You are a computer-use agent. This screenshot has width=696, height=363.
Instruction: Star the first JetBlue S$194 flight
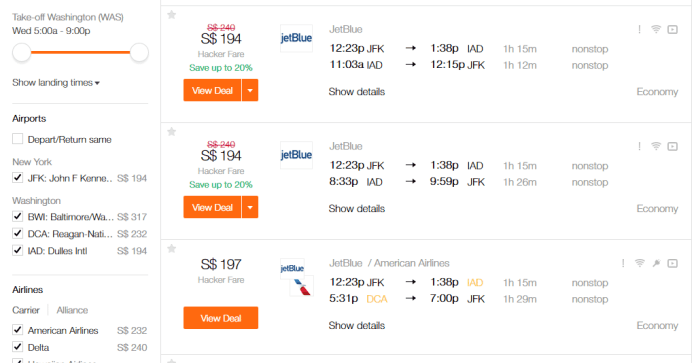point(172,15)
